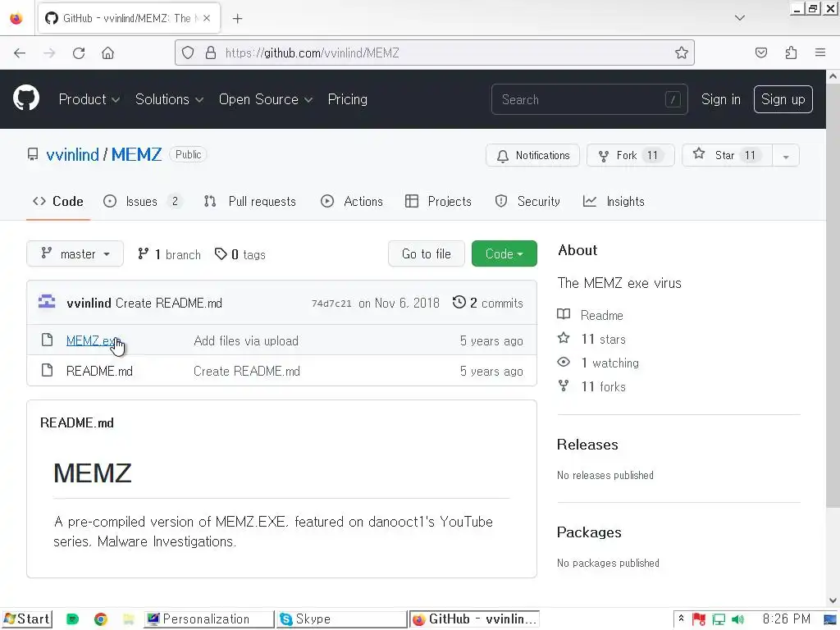This screenshot has width=840, height=630.
Task: Switch to the Projects tab
Action: (x=438, y=202)
